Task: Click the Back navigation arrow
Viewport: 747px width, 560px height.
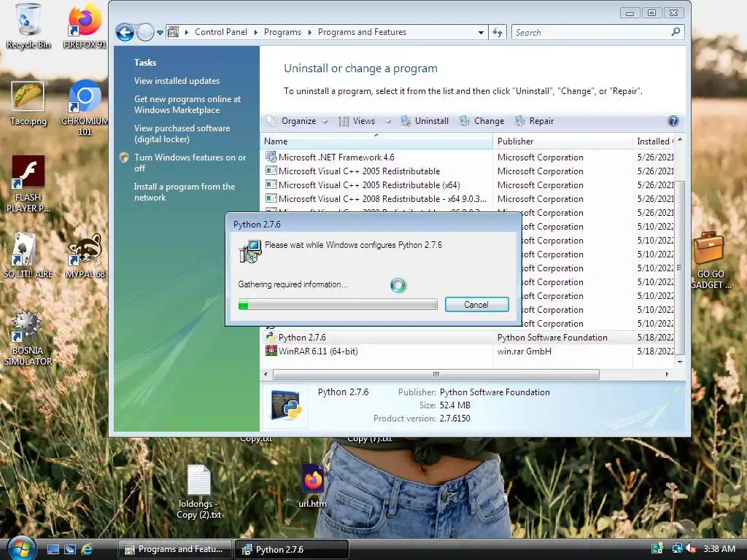Action: tap(125, 32)
